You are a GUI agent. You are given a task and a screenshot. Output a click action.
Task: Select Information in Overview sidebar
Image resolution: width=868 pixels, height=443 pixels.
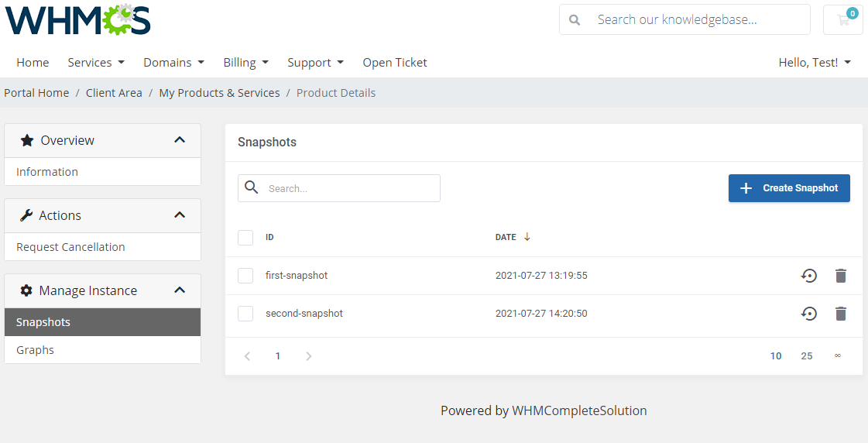point(102,172)
